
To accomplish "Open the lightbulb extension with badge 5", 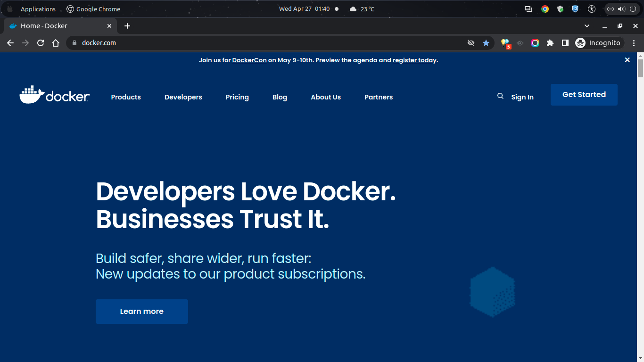I will point(505,43).
